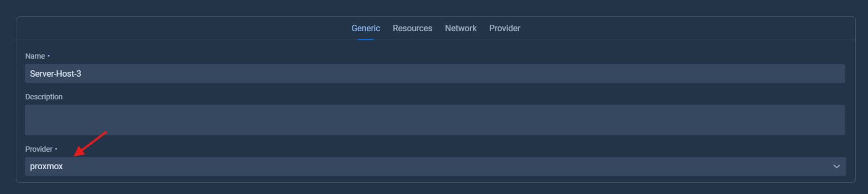Switch to the Generic tab
The width and height of the screenshot is (868, 194).
click(366, 29)
